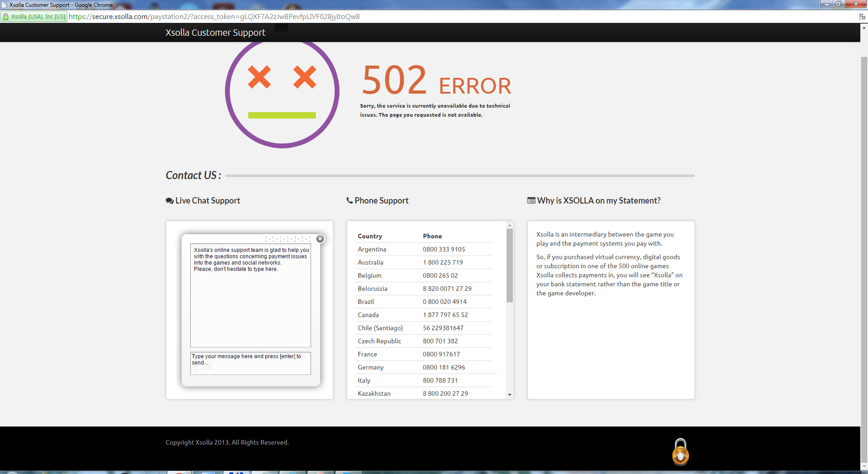The height and width of the screenshot is (474, 868).
Task: Click the Live Chat Support heading
Action: [x=208, y=200]
